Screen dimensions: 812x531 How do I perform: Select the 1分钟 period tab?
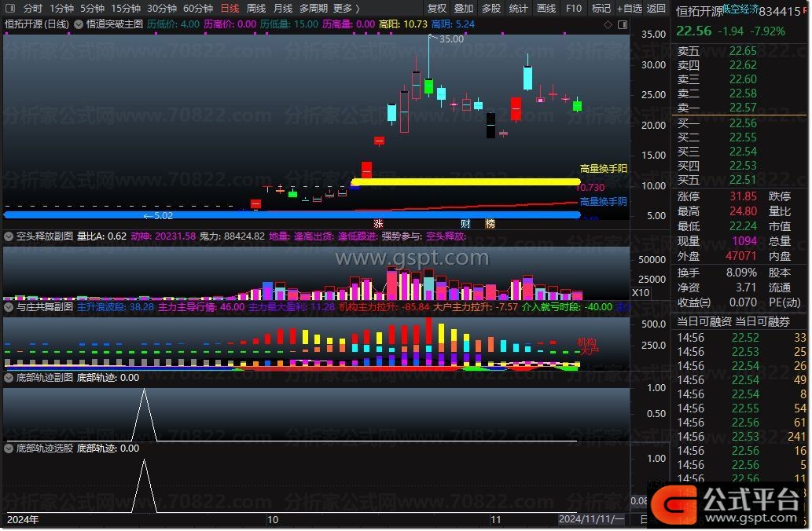click(x=61, y=9)
